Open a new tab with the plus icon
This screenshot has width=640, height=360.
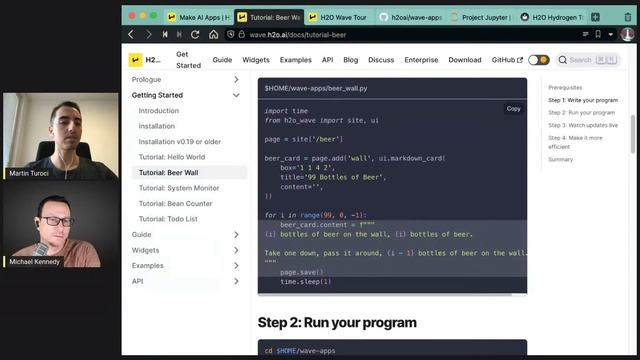(x=596, y=17)
